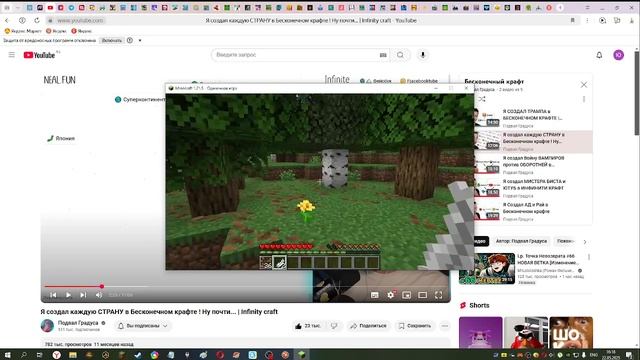
Task: Bookmark this page in address bar
Action: coord(573,20)
